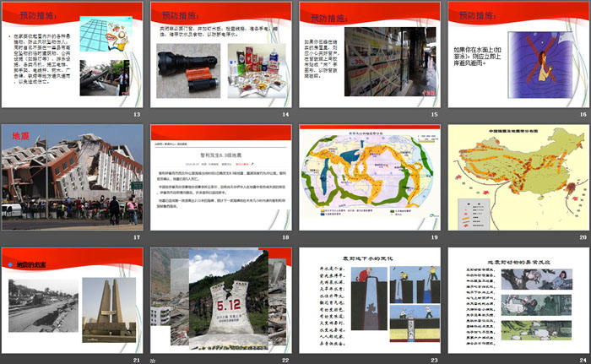Click the 表前地下水的变化 heading on slide 23
This screenshot has width=591, height=364.
coord(367,258)
